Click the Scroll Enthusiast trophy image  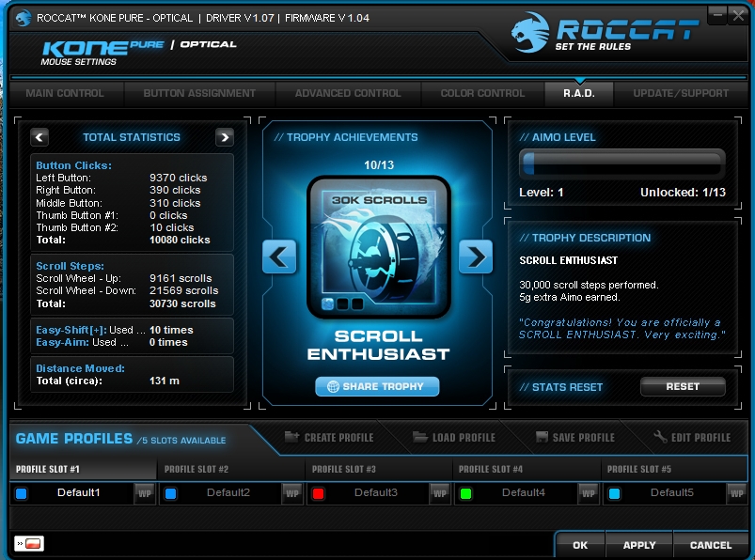click(x=379, y=247)
